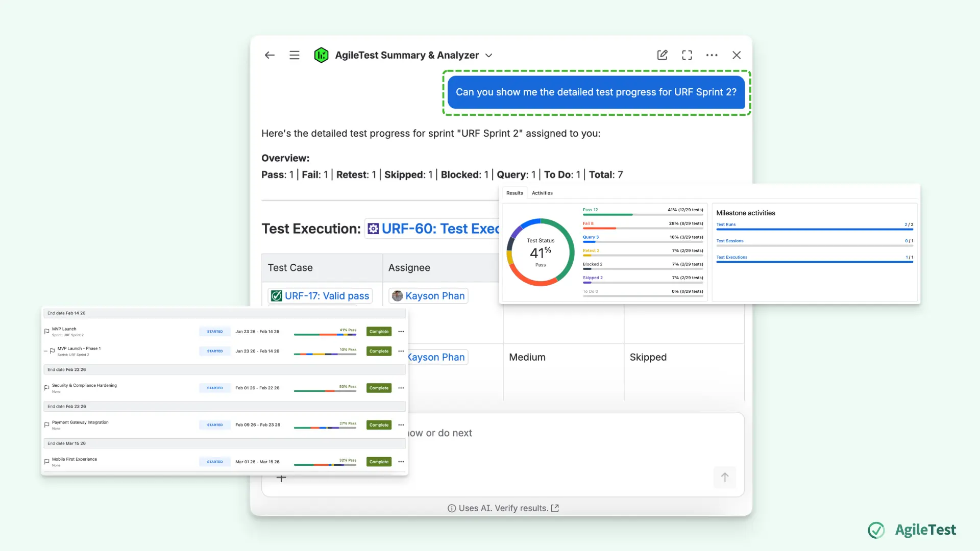Screen dimensions: 980x551
Task: Complete the Security & Compliance Hardening milestone
Action: pyautogui.click(x=379, y=388)
